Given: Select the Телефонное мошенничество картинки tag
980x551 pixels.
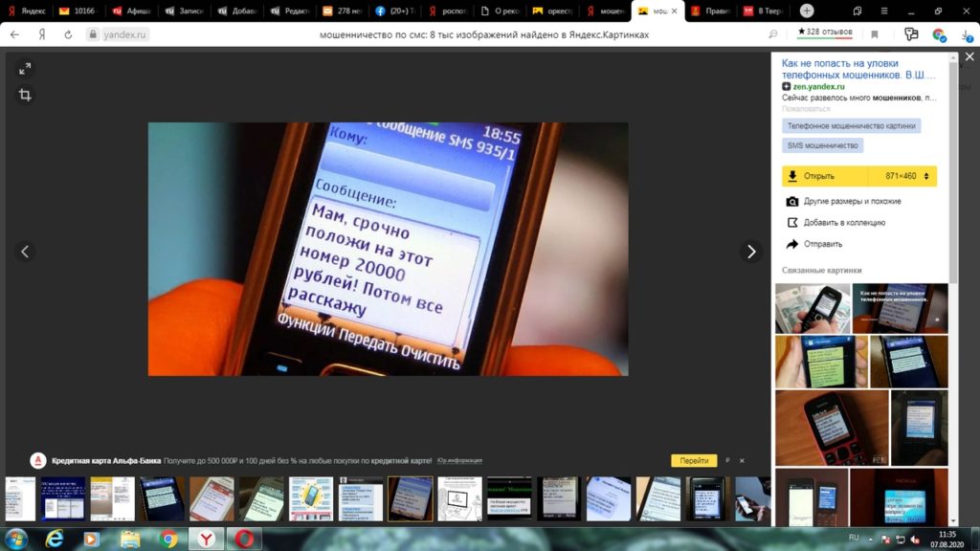Looking at the screenshot, I should (851, 125).
